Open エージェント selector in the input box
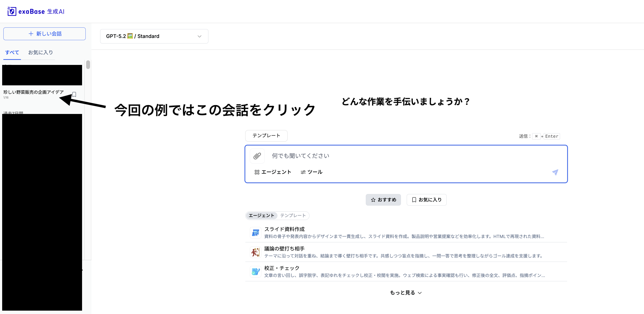This screenshot has width=644, height=314. pos(273,172)
